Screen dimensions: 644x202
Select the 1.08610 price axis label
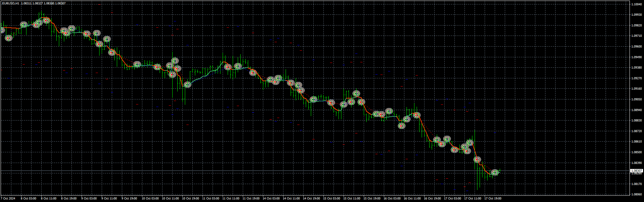coord(636,142)
